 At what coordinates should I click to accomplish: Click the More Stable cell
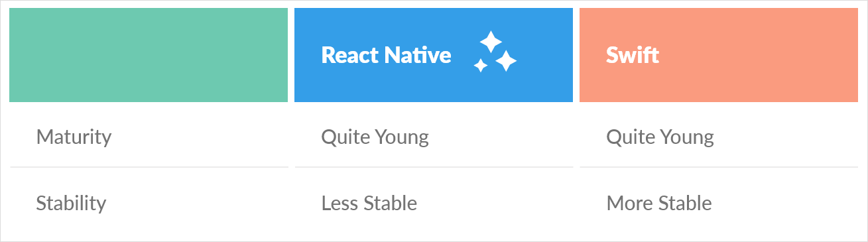pos(659,203)
